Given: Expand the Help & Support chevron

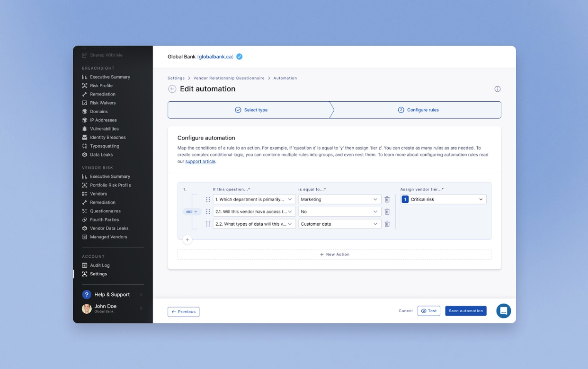Looking at the screenshot, I should pos(141,295).
